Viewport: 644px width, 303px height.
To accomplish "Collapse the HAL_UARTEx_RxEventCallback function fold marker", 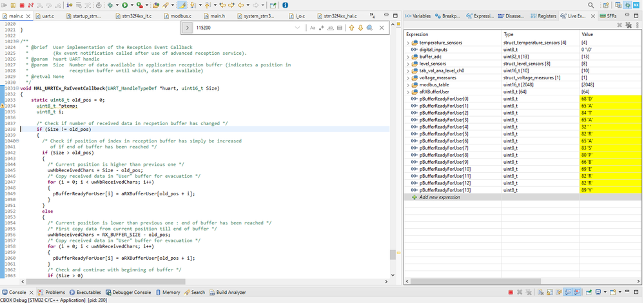I will click(x=19, y=88).
